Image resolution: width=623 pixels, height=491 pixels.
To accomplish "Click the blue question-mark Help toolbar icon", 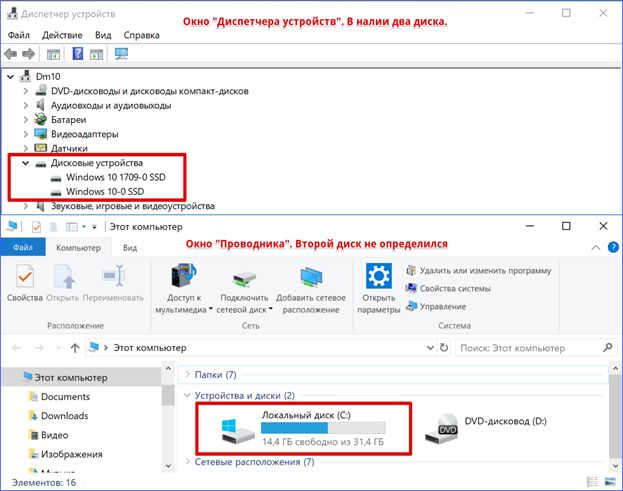I will (x=78, y=53).
